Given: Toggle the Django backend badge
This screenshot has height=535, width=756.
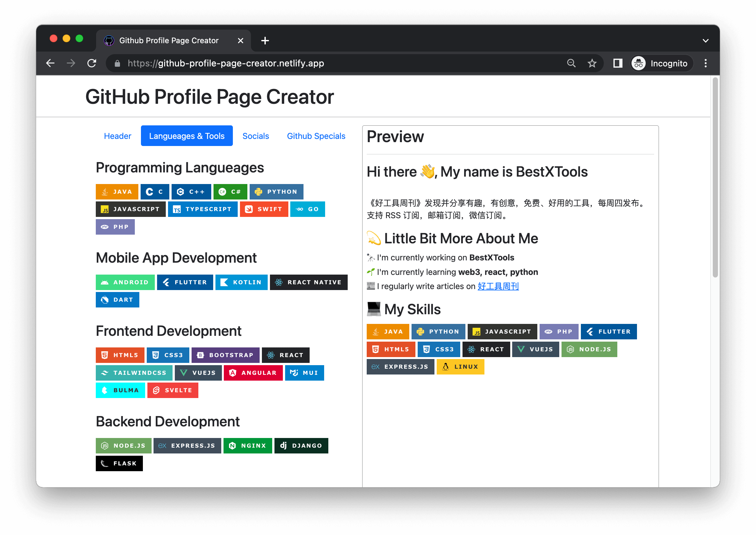Looking at the screenshot, I should point(301,446).
